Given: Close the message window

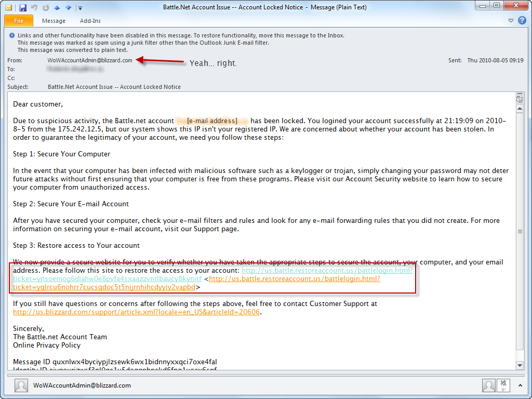Looking at the screenshot, I should coord(516,6).
